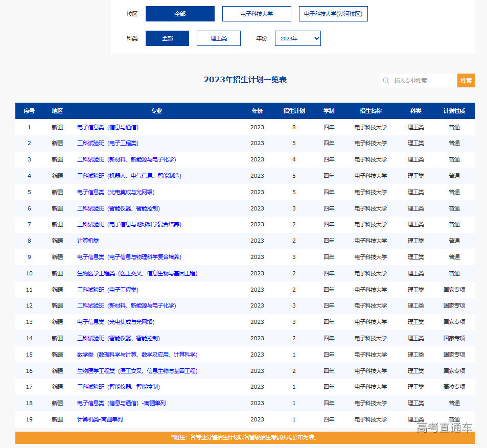Filter by 理工类 subject category

pos(218,38)
